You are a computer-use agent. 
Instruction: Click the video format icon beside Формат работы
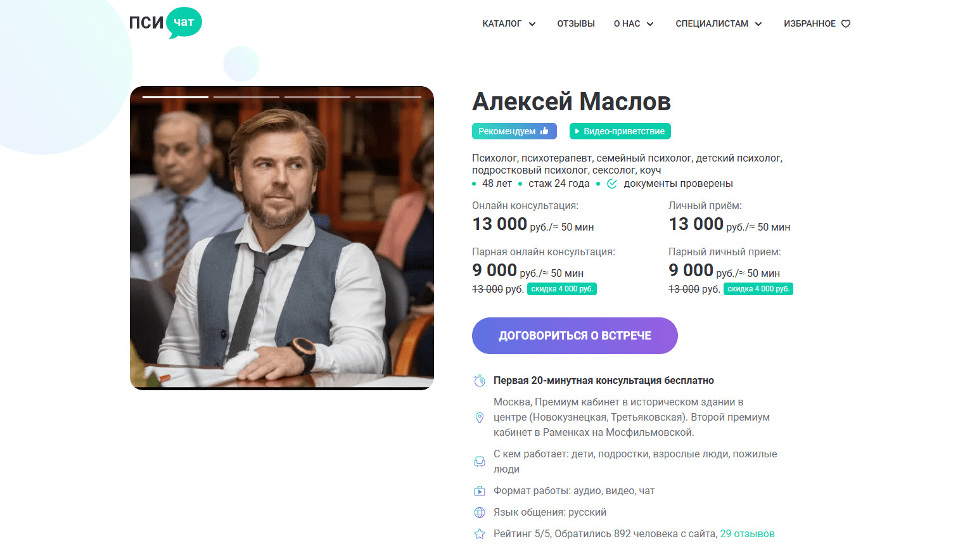[480, 491]
